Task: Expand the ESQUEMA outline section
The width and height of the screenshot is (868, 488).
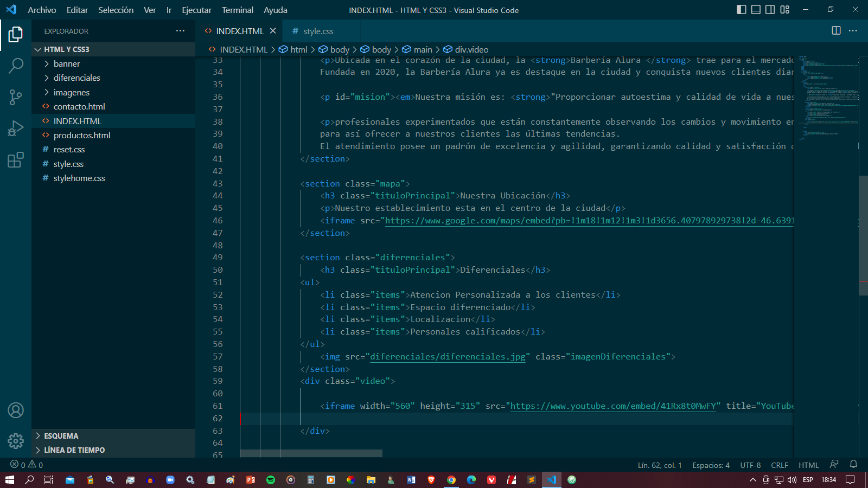Action: (x=113, y=436)
